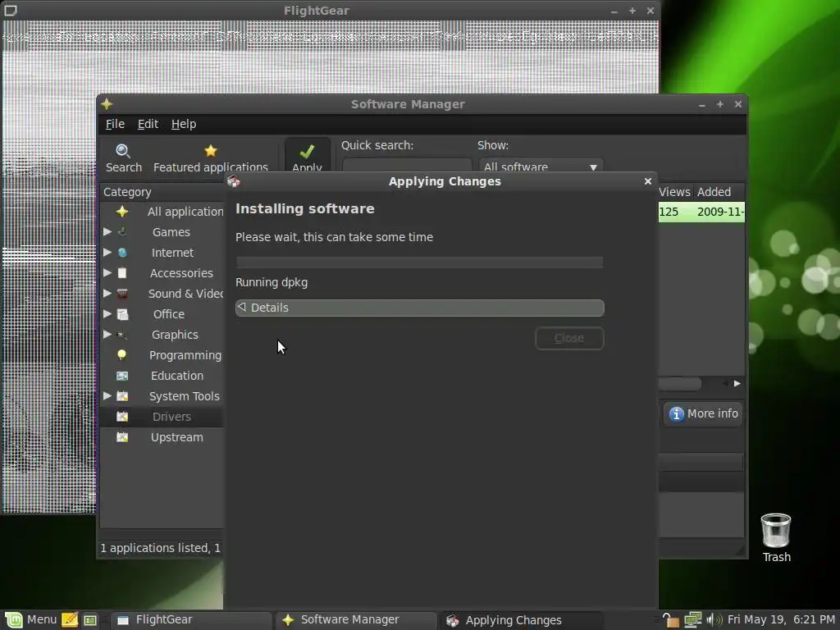Click the Close button in dialog
The height and width of the screenshot is (630, 840).
(x=569, y=338)
